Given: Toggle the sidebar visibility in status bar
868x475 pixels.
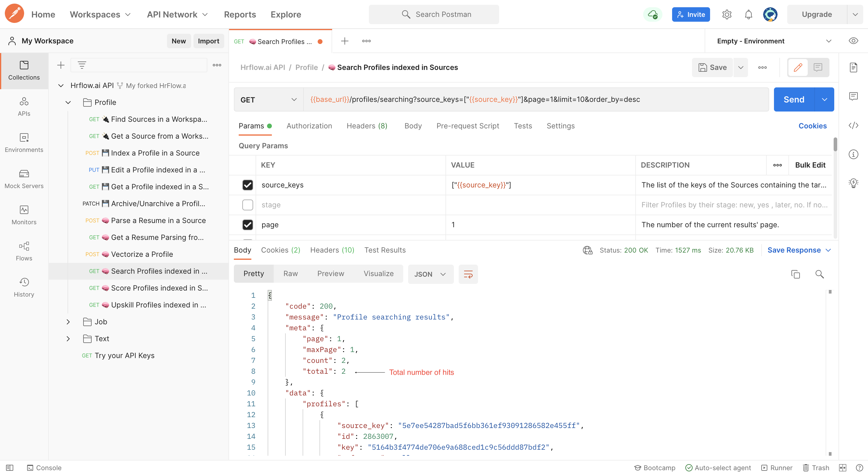Looking at the screenshot, I should (10, 467).
